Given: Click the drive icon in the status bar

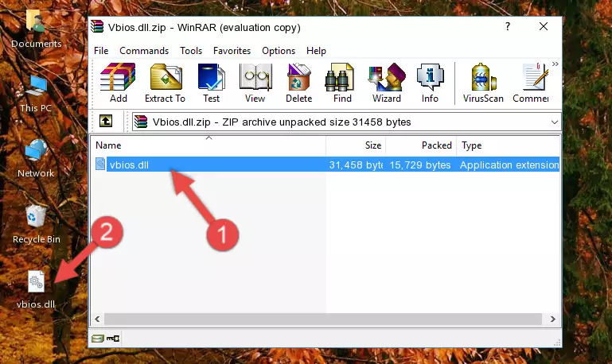Looking at the screenshot, I should coord(98,339).
